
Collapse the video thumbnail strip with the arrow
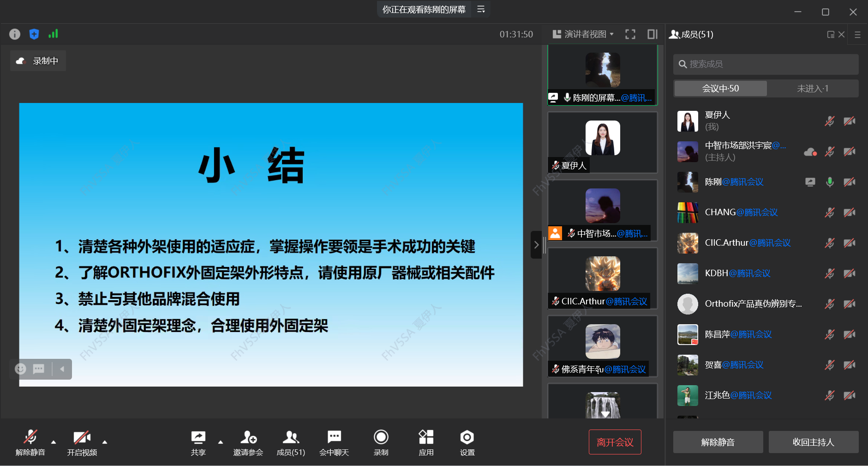point(536,245)
